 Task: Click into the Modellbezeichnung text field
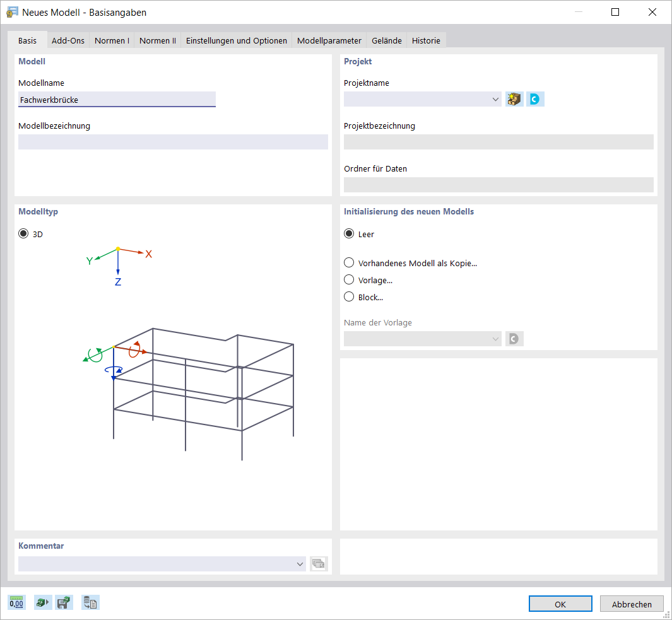173,142
